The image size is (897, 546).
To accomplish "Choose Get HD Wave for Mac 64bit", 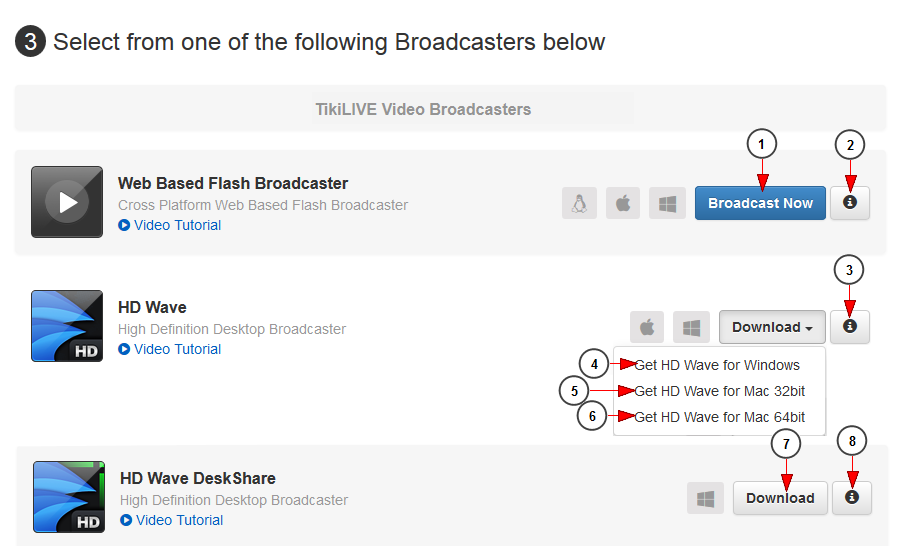I will click(719, 417).
